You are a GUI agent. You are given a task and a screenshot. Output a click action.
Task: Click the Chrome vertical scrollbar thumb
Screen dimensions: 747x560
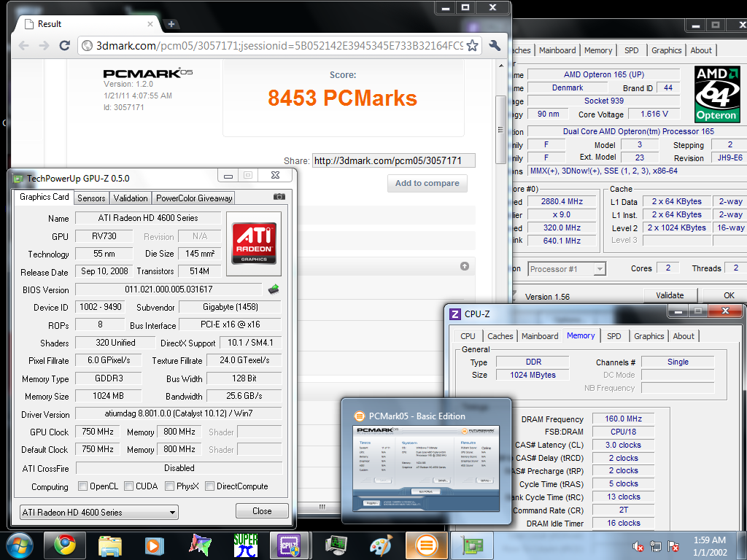(500, 129)
